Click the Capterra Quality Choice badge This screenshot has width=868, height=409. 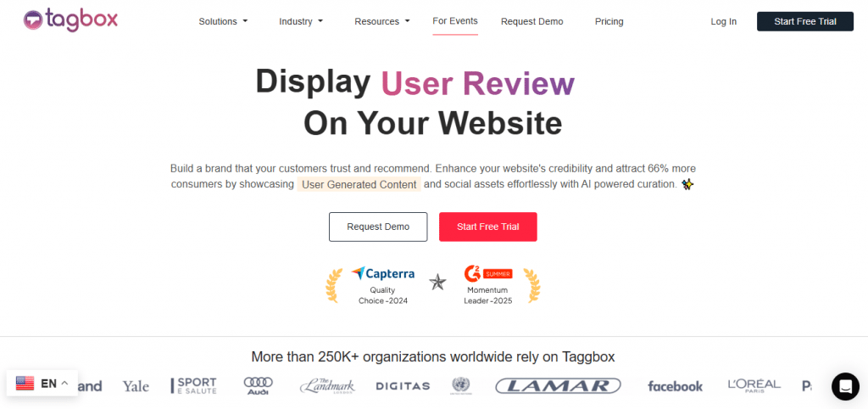tap(382, 285)
